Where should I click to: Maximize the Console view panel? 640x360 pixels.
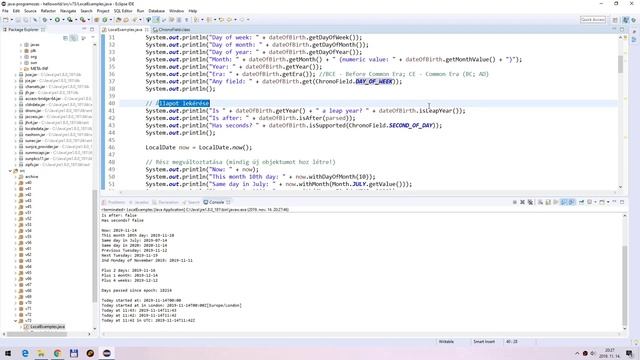[x=622, y=202]
